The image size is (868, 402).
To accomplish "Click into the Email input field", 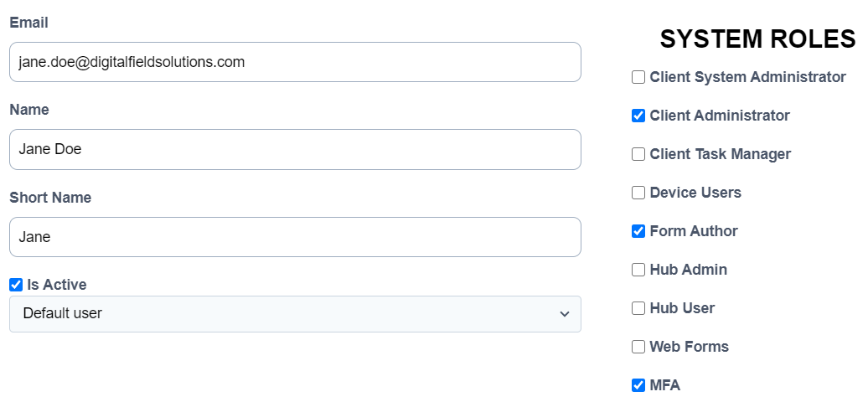I will [295, 62].
